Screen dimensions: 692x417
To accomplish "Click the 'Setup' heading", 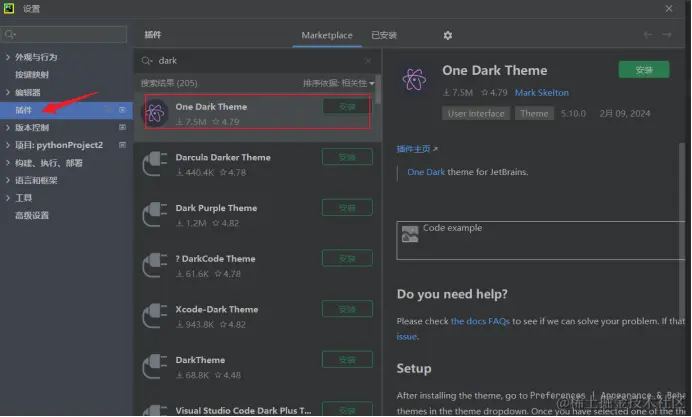I will 414,368.
